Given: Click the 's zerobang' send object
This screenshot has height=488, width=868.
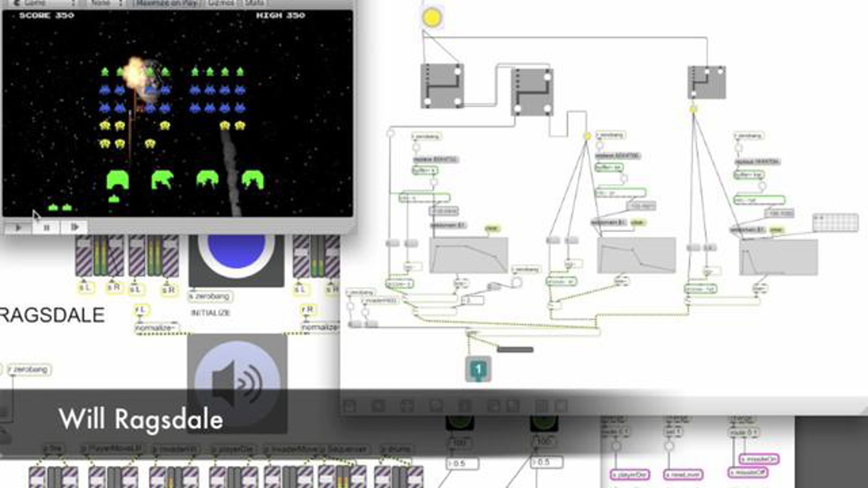Looking at the screenshot, I should click(210, 296).
